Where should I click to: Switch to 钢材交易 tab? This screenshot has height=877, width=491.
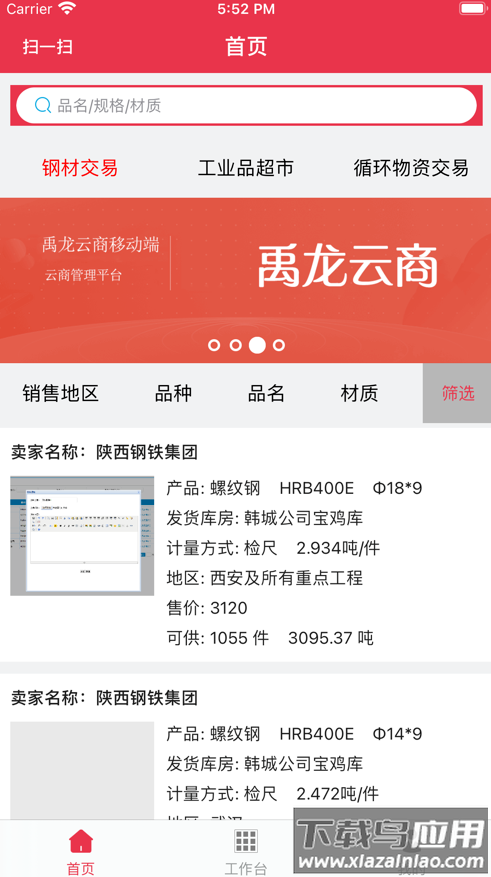[80, 168]
